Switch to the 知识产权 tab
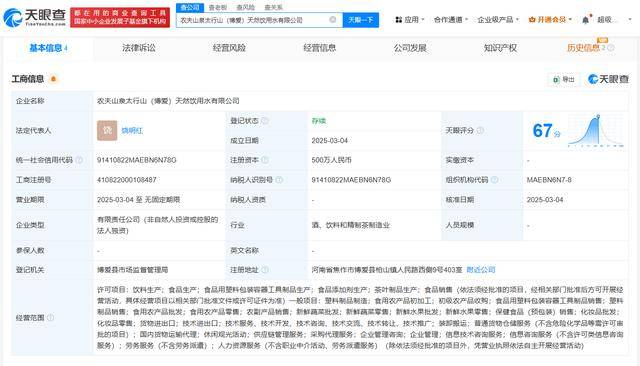The image size is (640, 366). pyautogui.click(x=500, y=48)
